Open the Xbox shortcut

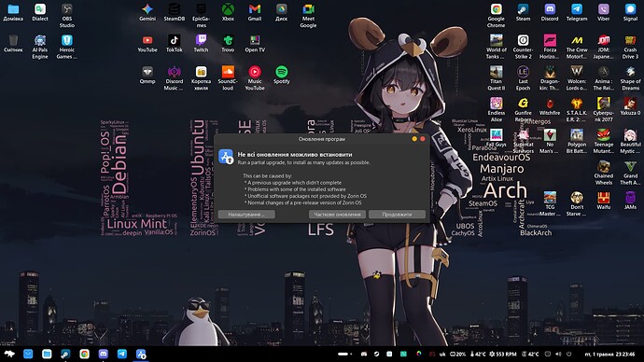pos(228,12)
